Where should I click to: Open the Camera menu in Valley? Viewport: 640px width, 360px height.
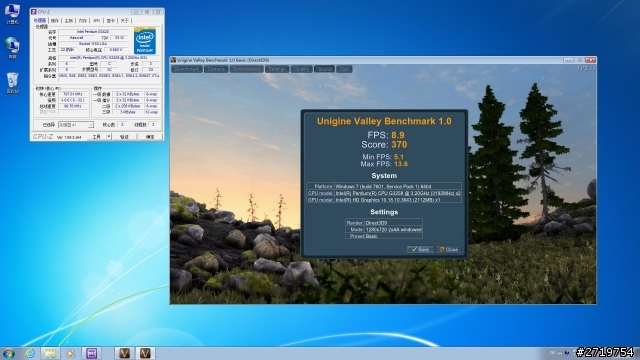[216, 69]
